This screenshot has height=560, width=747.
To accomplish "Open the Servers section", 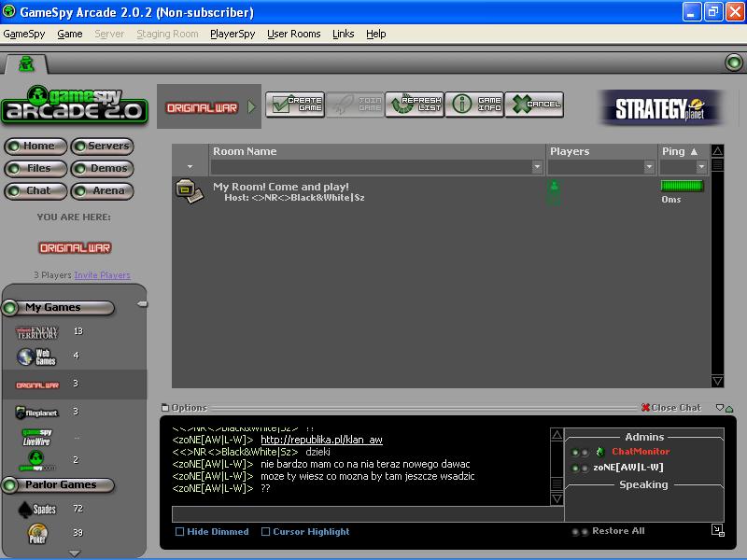I will pyautogui.click(x=102, y=146).
